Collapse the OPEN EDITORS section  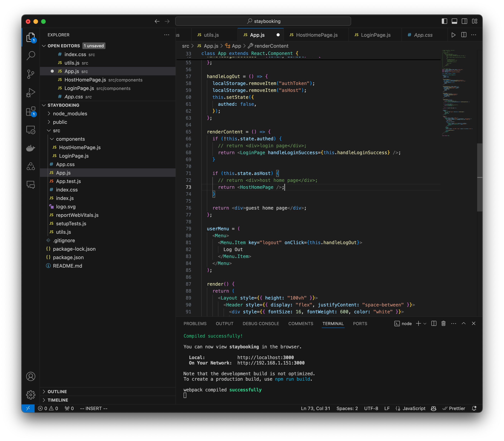(44, 46)
